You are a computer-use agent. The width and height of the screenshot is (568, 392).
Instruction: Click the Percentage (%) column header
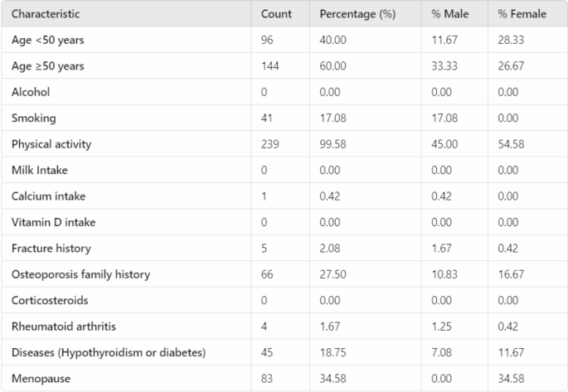coord(357,14)
